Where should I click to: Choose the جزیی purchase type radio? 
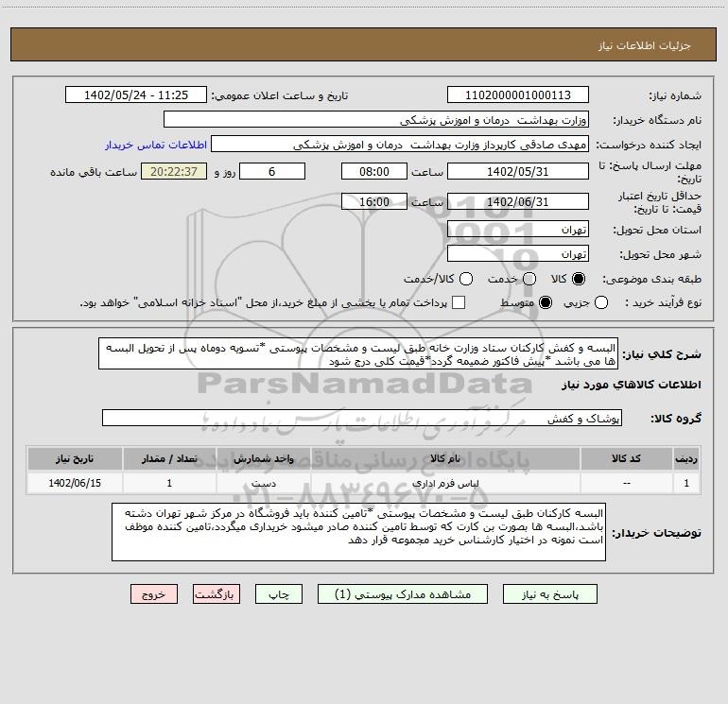coord(601,302)
